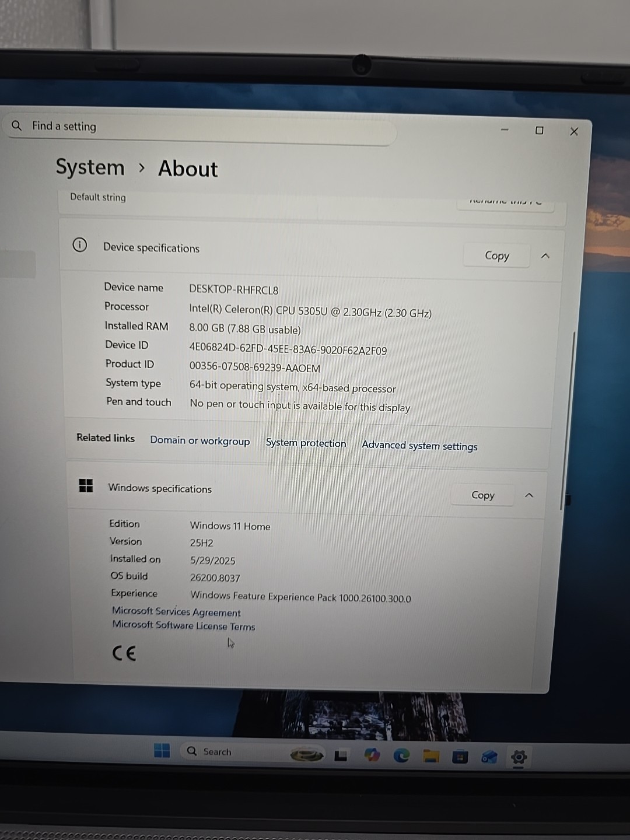This screenshot has height=840, width=630.
Task: Select the Intel Celeron processor value
Action: (x=310, y=312)
